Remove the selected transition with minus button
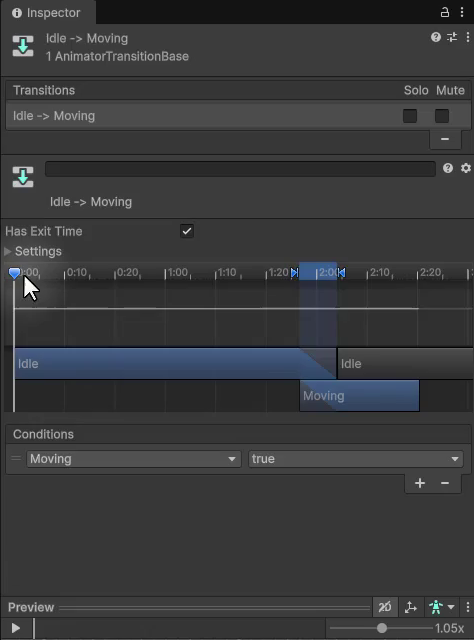 [x=445, y=139]
